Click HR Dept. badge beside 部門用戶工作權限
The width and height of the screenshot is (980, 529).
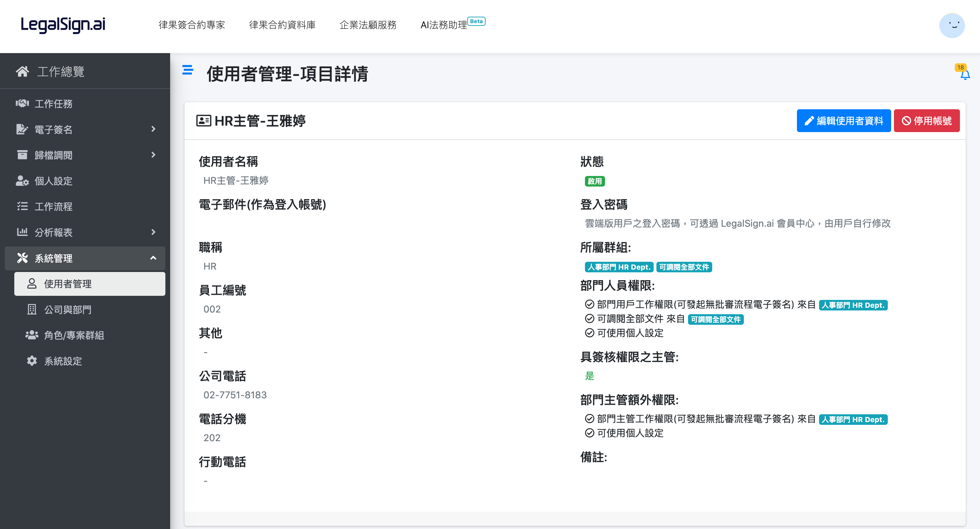[x=853, y=305]
